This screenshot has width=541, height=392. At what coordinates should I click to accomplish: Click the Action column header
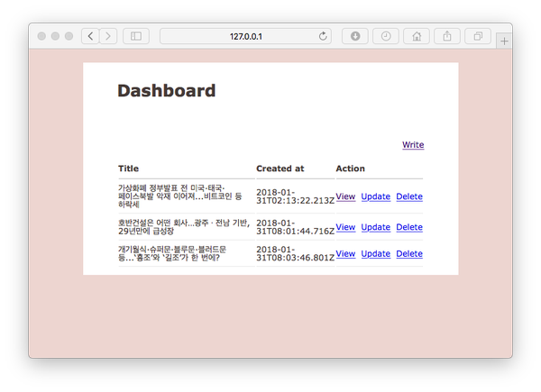click(x=350, y=169)
